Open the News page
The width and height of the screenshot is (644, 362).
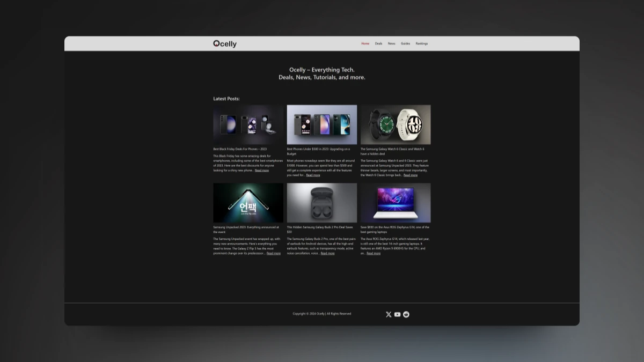coord(391,43)
